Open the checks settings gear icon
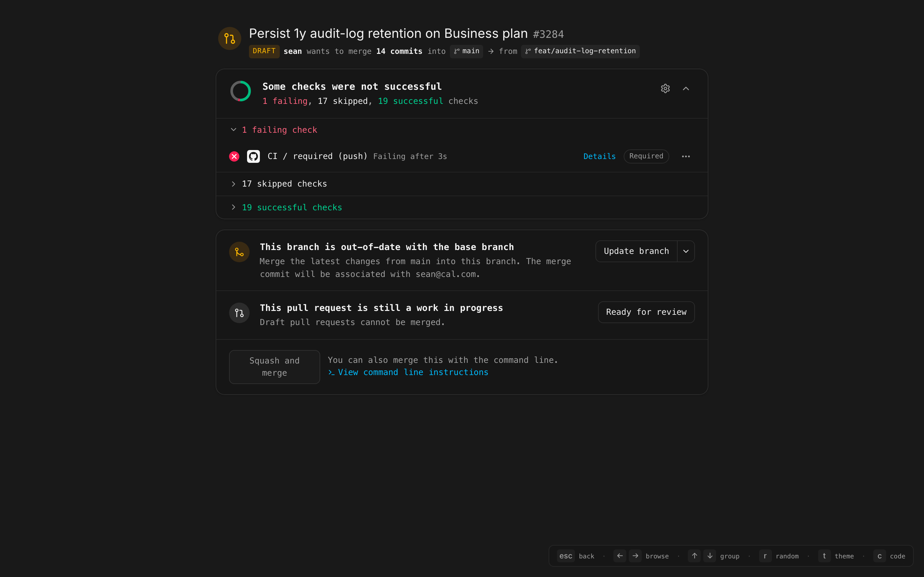The width and height of the screenshot is (924, 577). point(665,88)
